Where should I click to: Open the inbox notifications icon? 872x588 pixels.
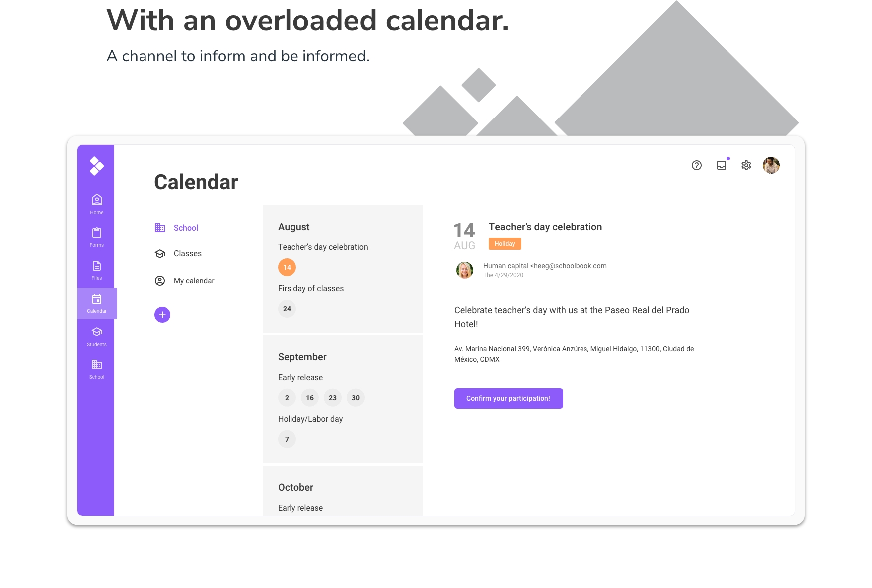tap(722, 165)
